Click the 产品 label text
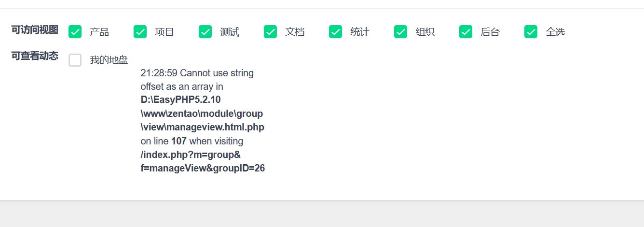This screenshot has height=227, width=644. pos(99,32)
